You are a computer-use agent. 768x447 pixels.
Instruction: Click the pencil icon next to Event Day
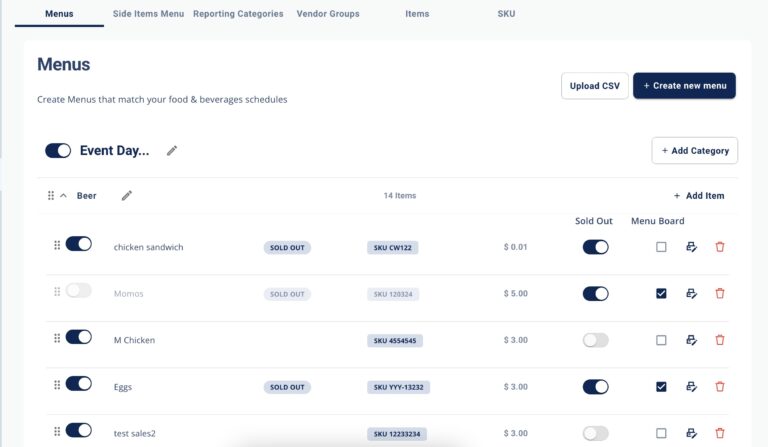(x=171, y=151)
